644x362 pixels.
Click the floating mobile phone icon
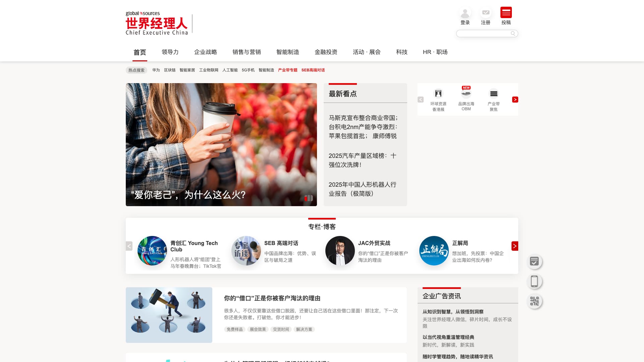pyautogui.click(x=534, y=281)
